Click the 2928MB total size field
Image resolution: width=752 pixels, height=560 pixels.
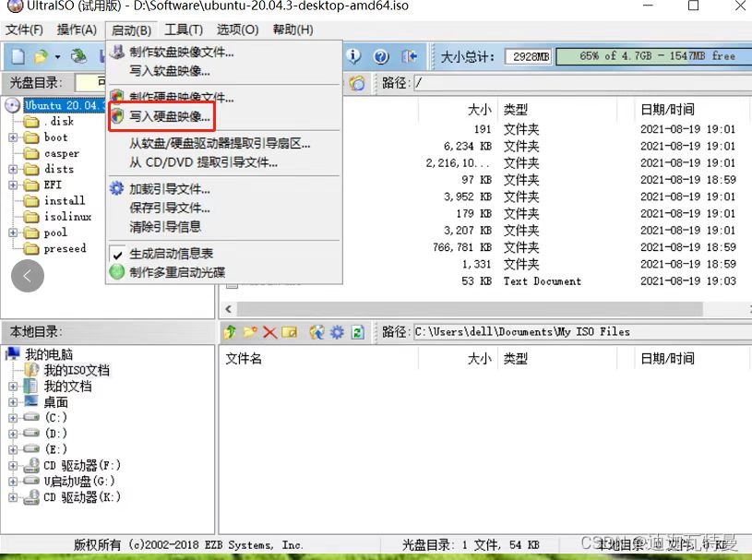click(x=529, y=56)
